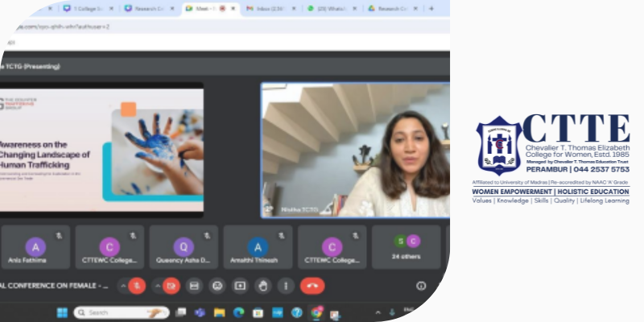Leave call with red hang-up button

312,286
